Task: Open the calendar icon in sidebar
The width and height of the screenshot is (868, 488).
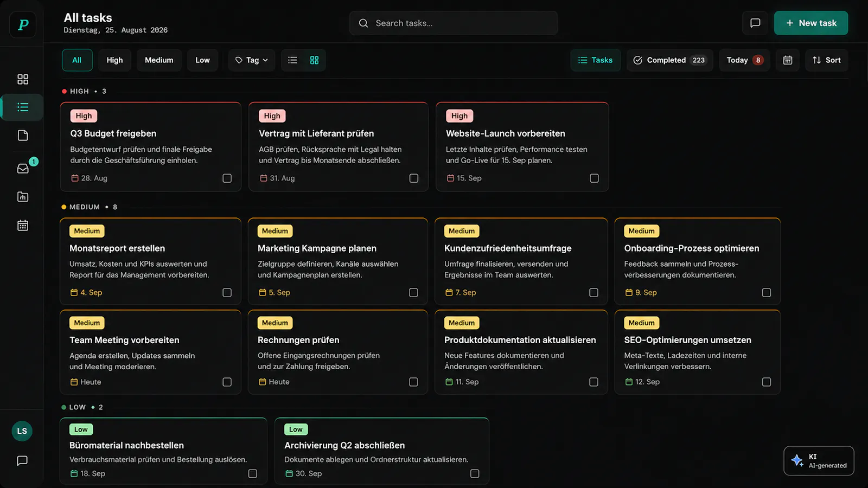Action: pyautogui.click(x=23, y=226)
